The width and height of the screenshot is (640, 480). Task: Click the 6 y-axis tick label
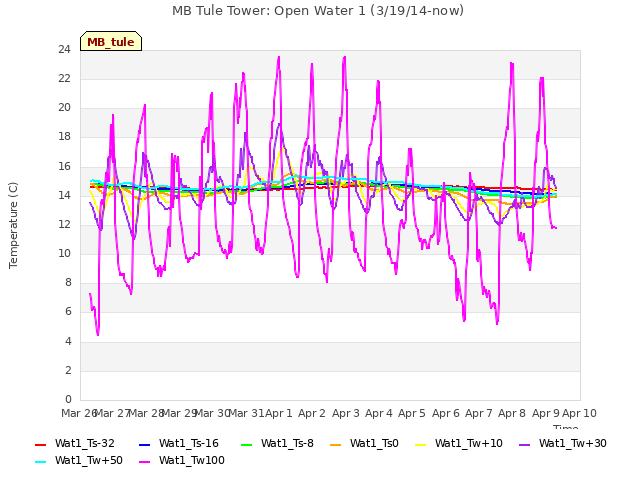(68, 312)
